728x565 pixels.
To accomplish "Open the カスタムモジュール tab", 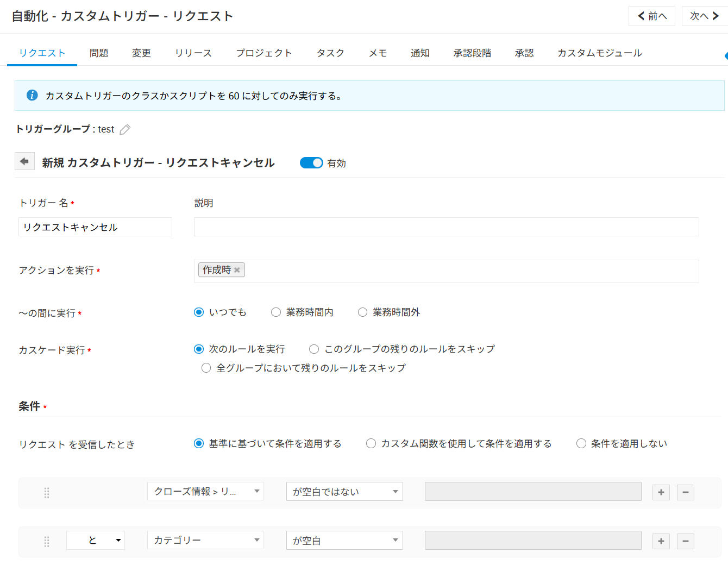I will [599, 53].
